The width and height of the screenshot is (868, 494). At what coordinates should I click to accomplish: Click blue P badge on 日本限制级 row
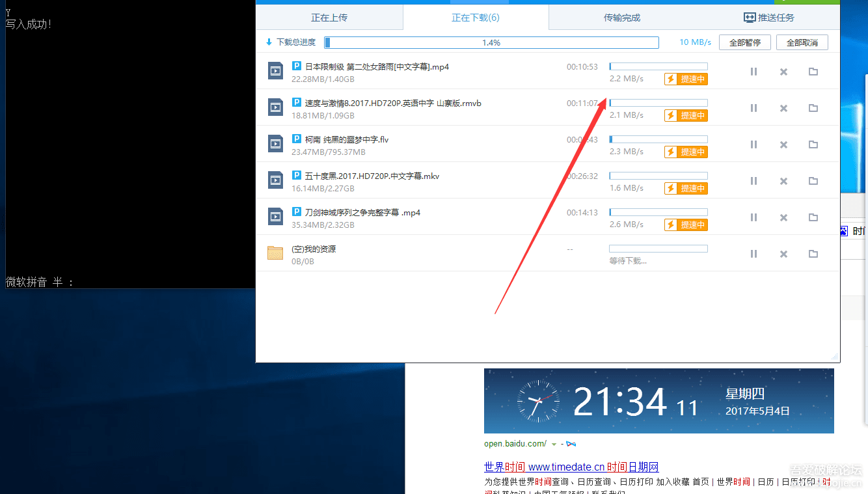pos(296,66)
